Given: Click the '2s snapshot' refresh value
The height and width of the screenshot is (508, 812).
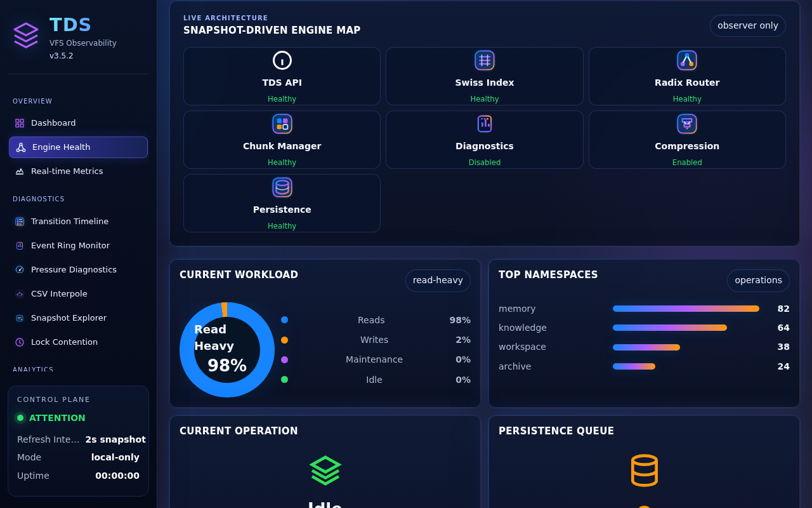Looking at the screenshot, I should [x=115, y=439].
